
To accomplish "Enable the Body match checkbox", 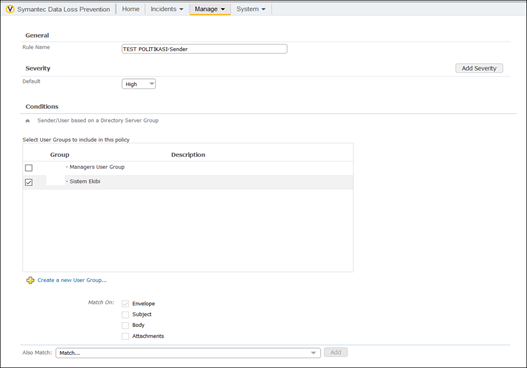I will [125, 325].
